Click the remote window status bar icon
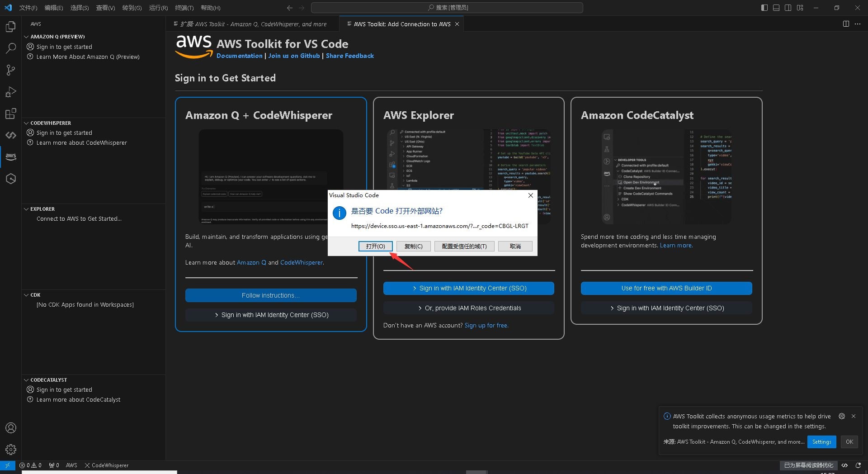This screenshot has height=474, width=868. pos(8,465)
